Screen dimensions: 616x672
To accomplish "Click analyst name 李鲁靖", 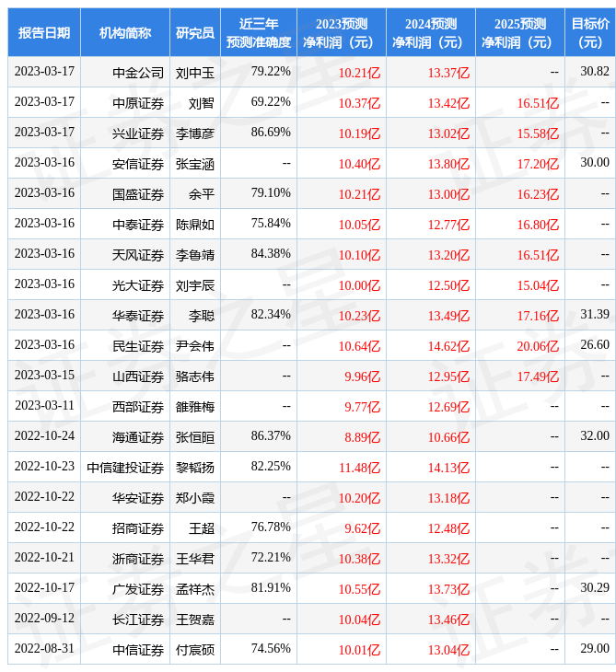I will coord(195,255).
